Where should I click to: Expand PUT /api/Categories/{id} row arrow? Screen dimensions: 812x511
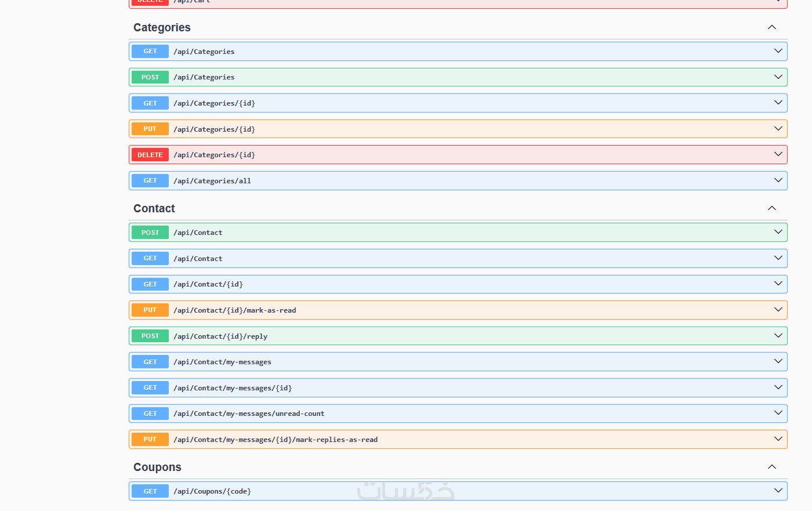pyautogui.click(x=778, y=129)
